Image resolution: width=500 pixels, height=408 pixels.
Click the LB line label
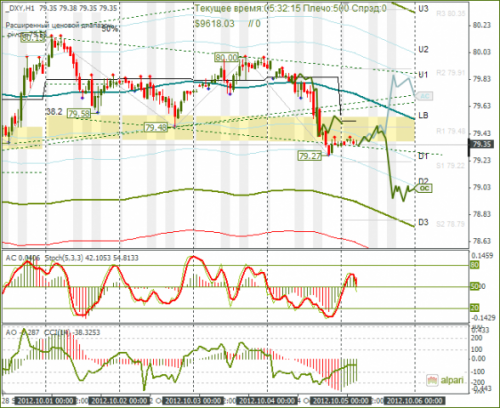(x=423, y=115)
